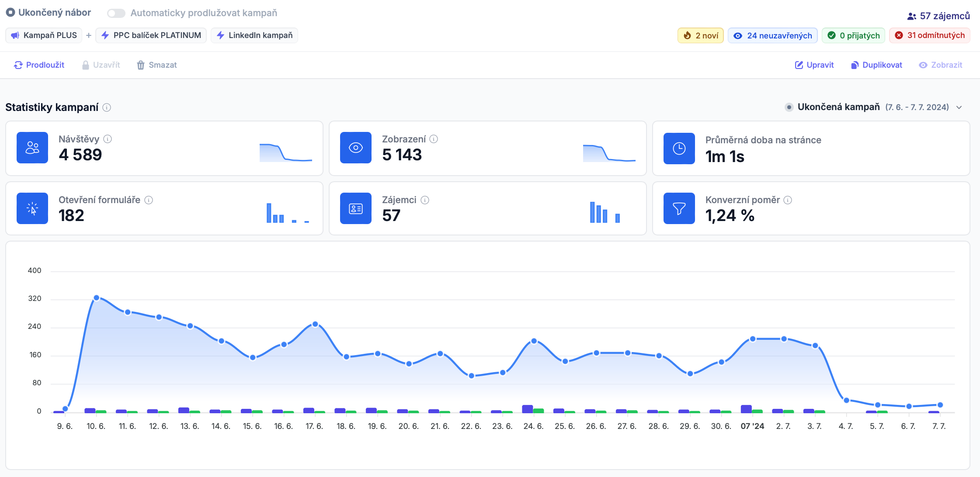This screenshot has width=980, height=477.
Task: Click the Zobrazení eye icon
Action: pyautogui.click(x=356, y=148)
